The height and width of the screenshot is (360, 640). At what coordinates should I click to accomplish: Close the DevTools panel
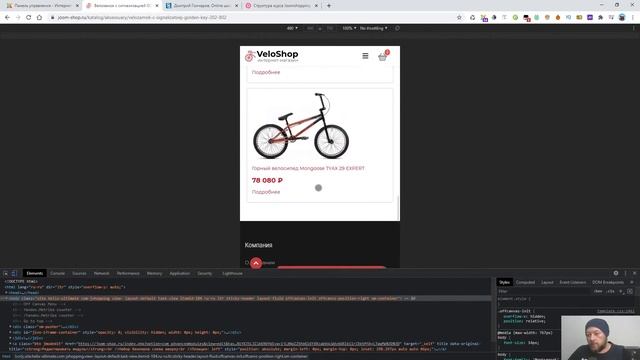(x=634, y=273)
